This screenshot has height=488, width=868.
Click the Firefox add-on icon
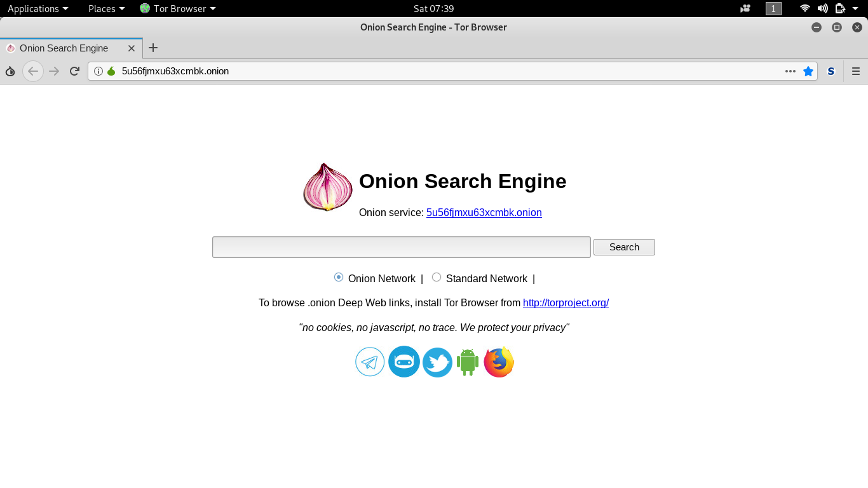[499, 362]
